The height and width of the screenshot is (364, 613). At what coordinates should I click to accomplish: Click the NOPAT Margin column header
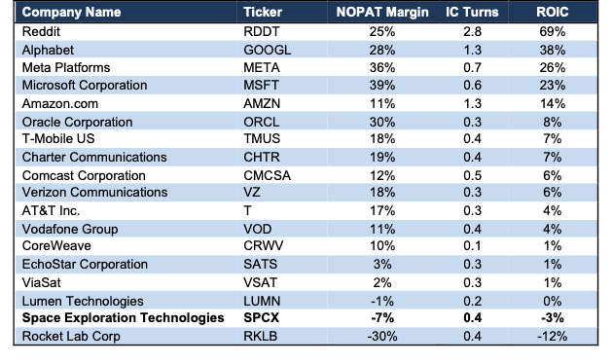(382, 12)
